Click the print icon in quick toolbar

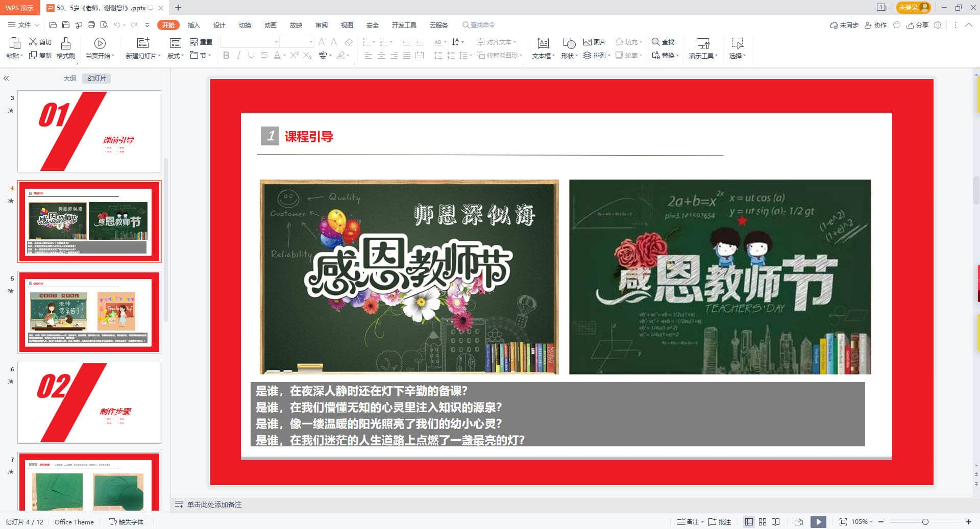click(x=91, y=25)
